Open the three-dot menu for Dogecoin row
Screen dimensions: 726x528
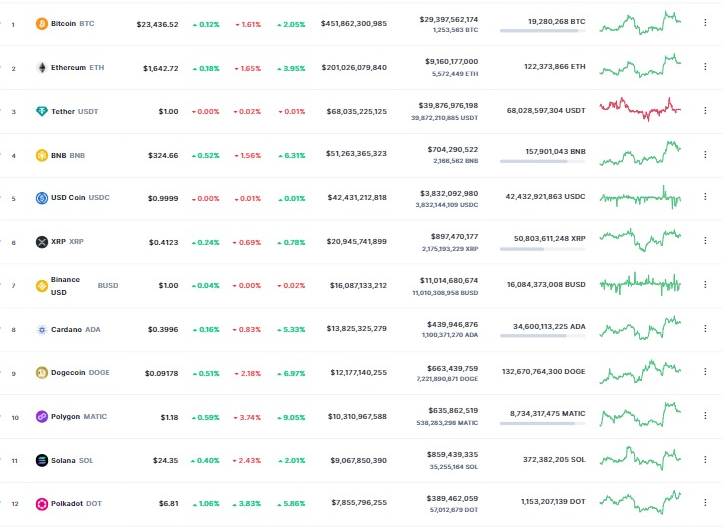(x=705, y=371)
